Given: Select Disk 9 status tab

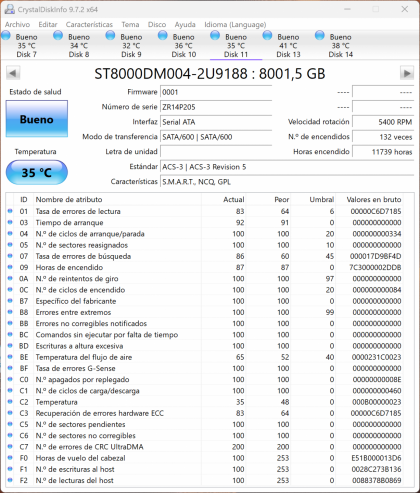Looking at the screenshot, I should point(131,45).
